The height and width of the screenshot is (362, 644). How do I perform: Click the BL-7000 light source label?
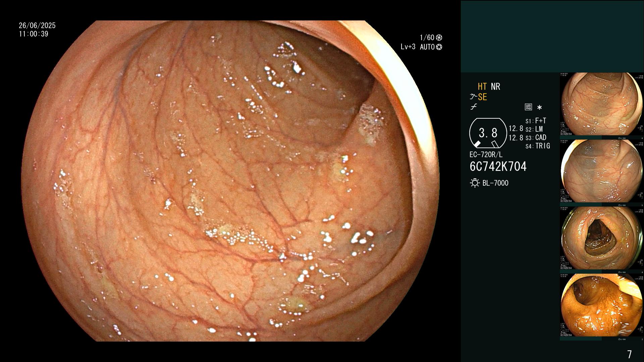click(495, 183)
